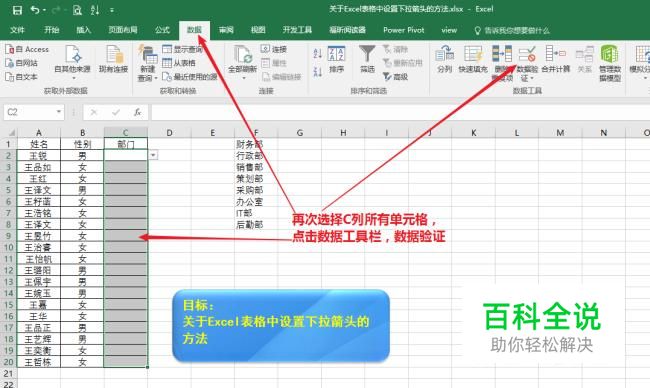The height and width of the screenshot is (388, 650).
Task: Click the 连接 connections button
Action: click(x=274, y=49)
